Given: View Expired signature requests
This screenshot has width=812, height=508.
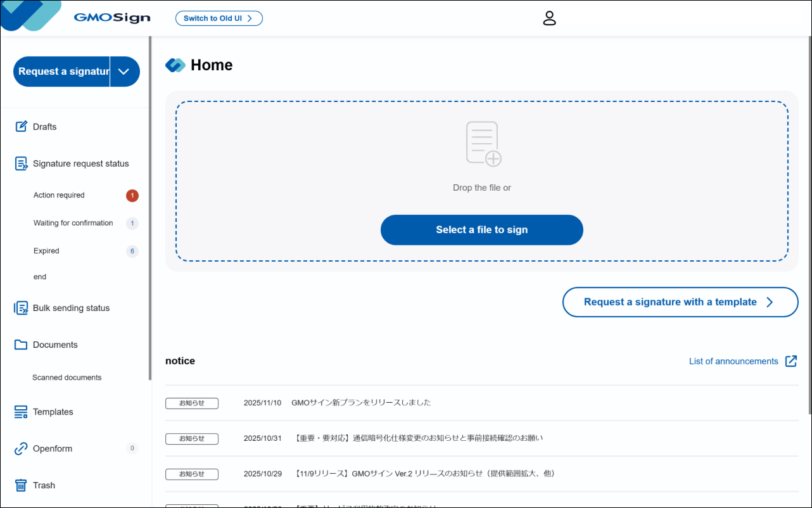Looking at the screenshot, I should pyautogui.click(x=46, y=251).
